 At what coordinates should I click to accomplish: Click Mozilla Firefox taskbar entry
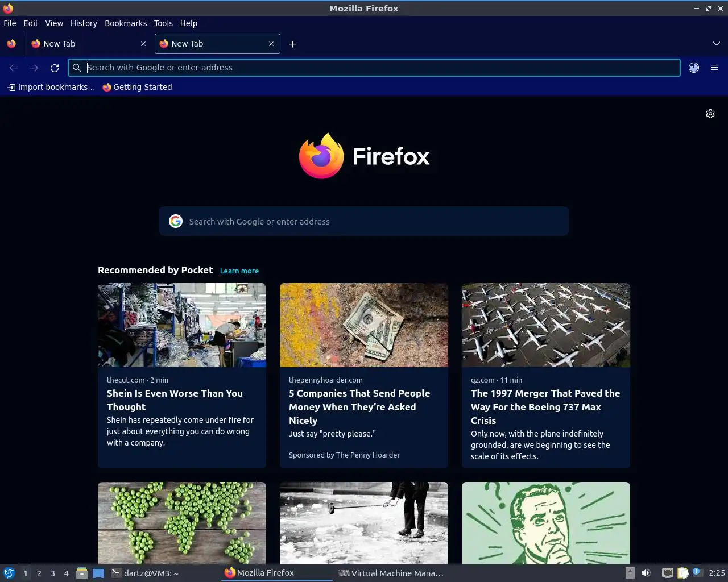(277, 573)
